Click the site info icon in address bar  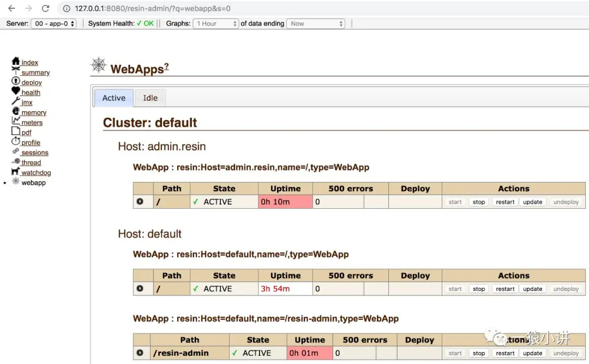click(67, 8)
